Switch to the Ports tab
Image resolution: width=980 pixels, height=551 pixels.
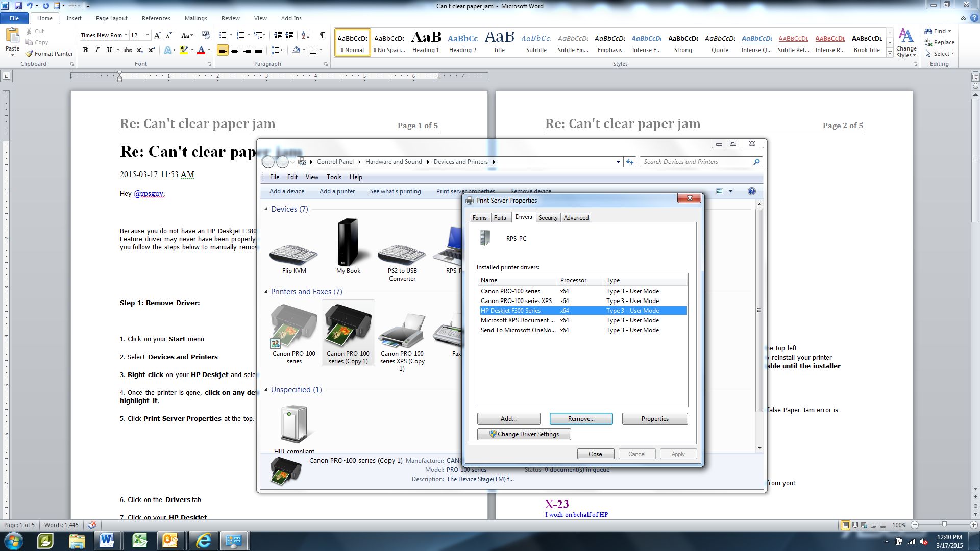[500, 218]
